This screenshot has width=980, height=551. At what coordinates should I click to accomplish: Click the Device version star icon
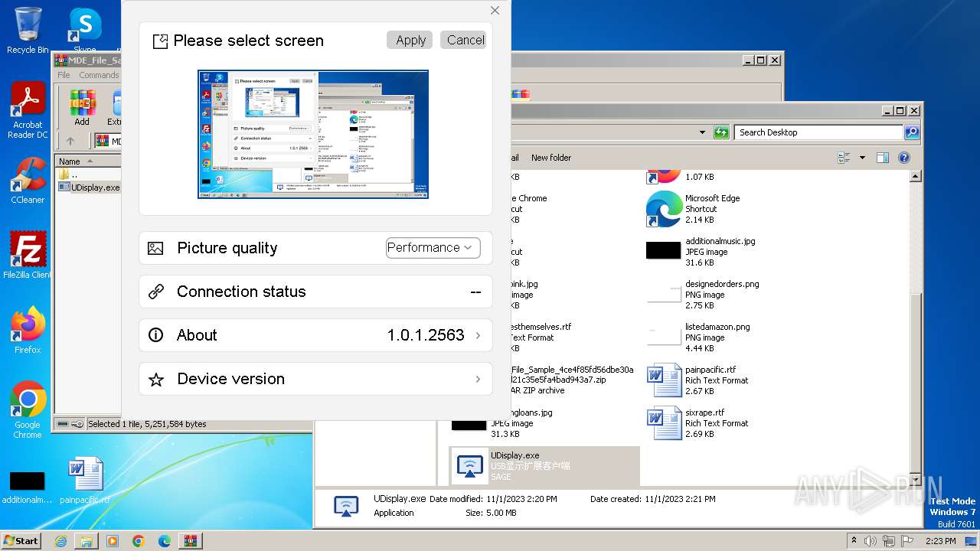[x=155, y=379]
